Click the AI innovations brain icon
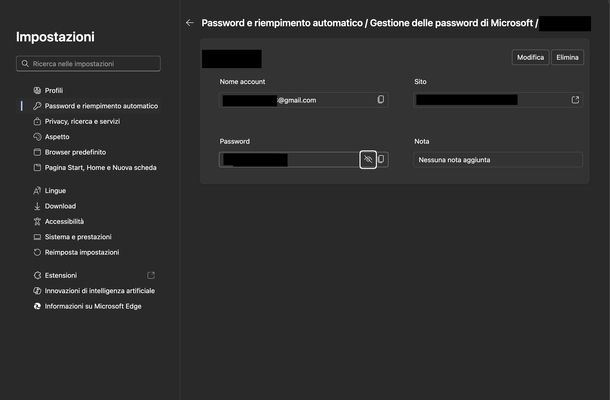 [37, 291]
